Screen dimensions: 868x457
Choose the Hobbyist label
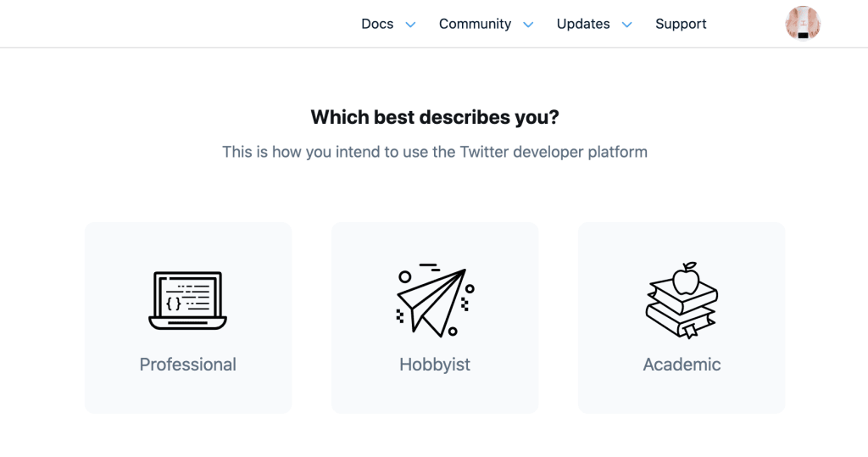tap(435, 365)
